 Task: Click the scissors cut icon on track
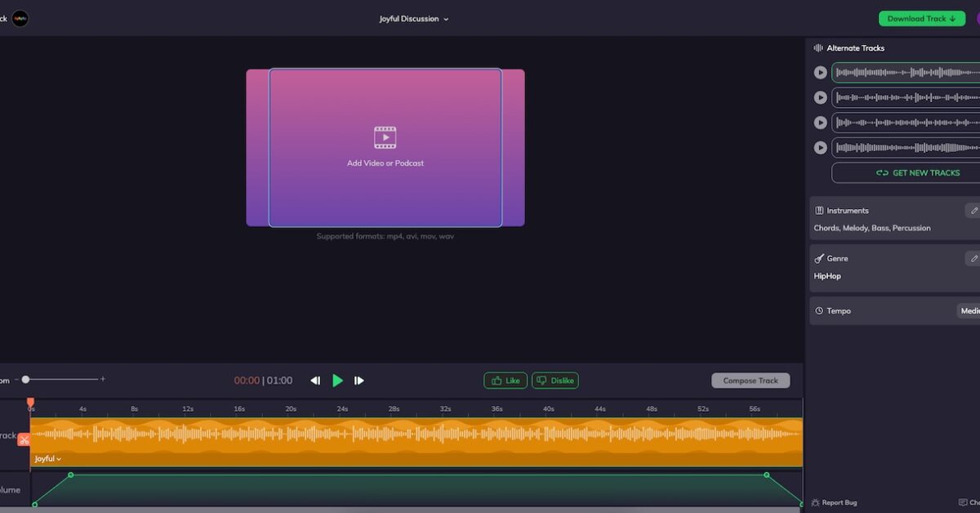(x=24, y=439)
